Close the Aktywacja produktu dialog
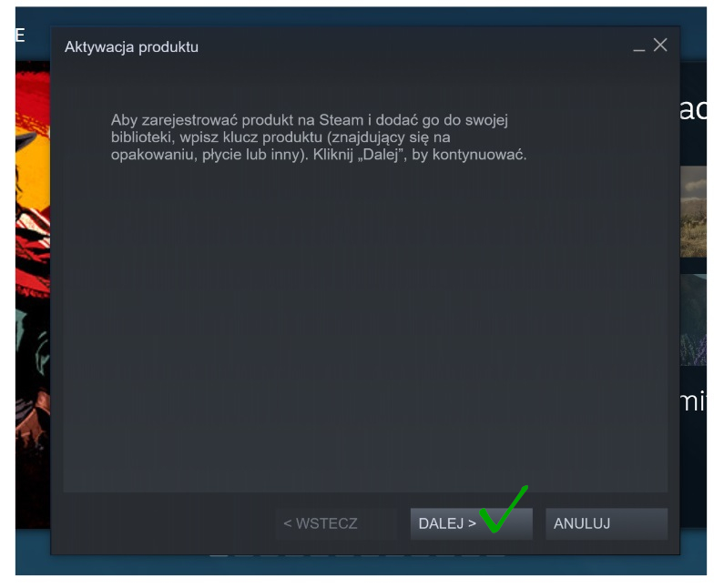Viewport: 724px width, 588px height. 660,45
